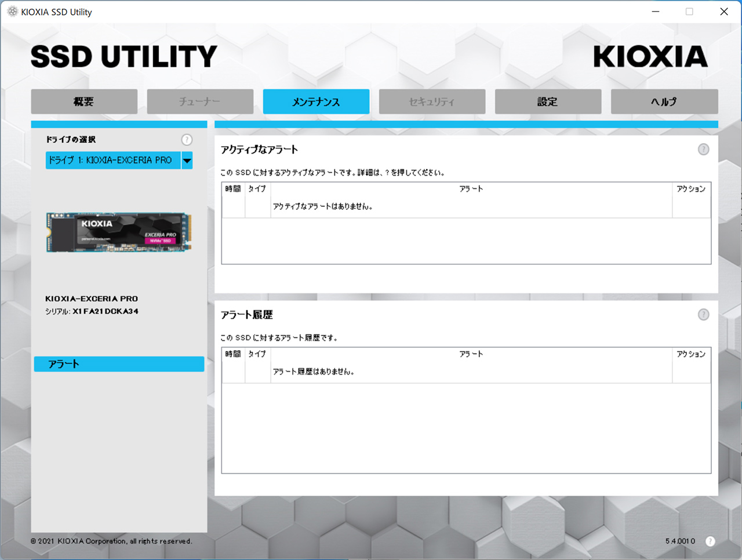Click the KIOXIA-EXCERIA PRO drive name label
742x560 pixels.
click(92, 299)
